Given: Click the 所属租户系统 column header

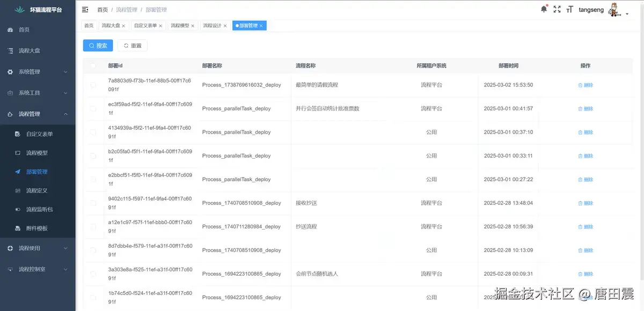Looking at the screenshot, I should (431, 65).
